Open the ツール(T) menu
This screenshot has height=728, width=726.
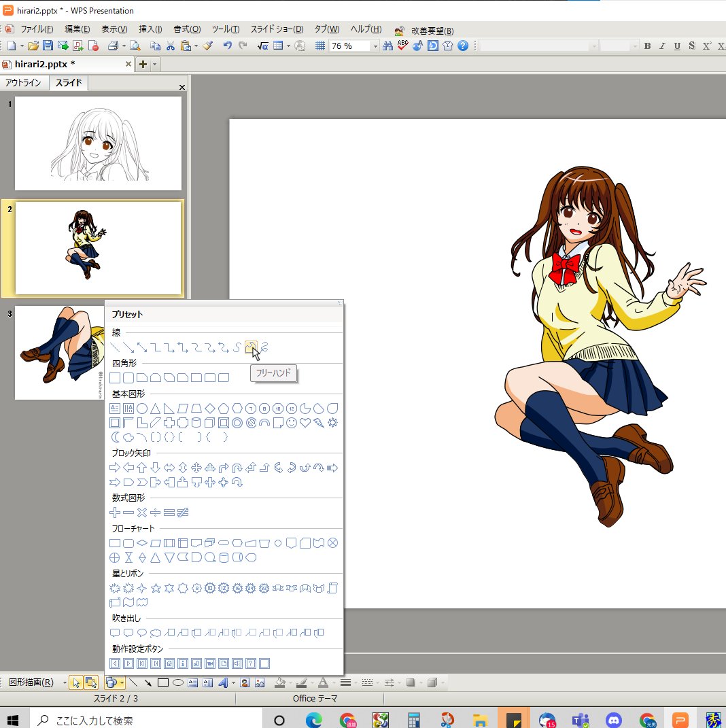(226, 29)
